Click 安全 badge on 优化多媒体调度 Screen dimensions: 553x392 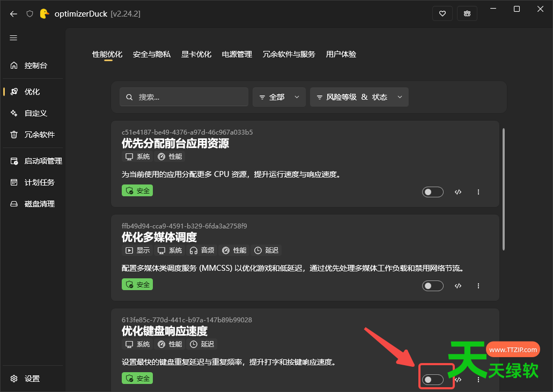[x=137, y=285]
